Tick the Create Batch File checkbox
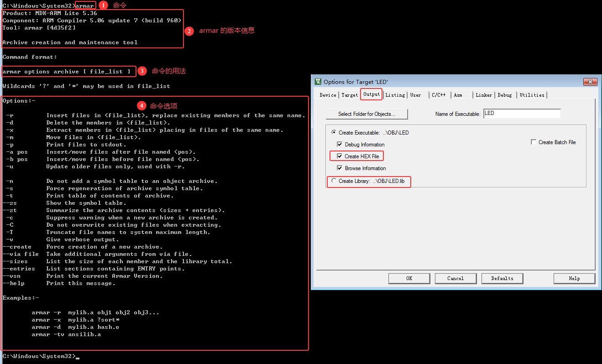This screenshot has height=364, width=602. coord(534,142)
